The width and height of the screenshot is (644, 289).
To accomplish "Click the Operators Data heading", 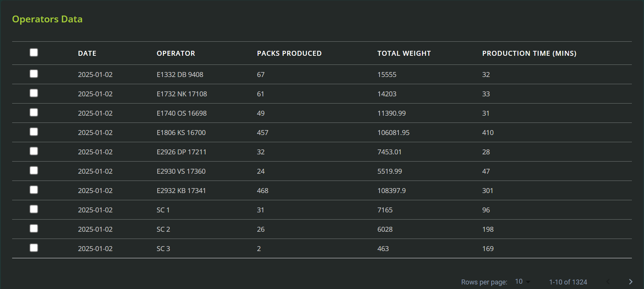I will click(x=47, y=19).
